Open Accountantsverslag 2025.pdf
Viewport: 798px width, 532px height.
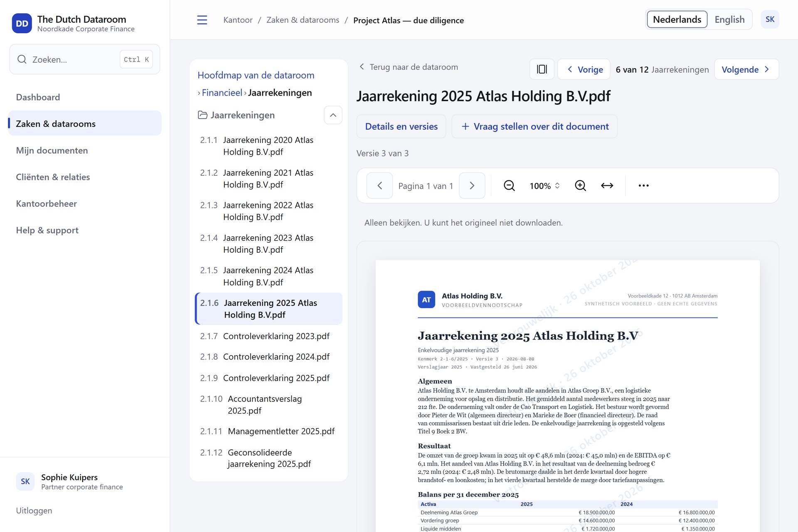(x=268, y=404)
